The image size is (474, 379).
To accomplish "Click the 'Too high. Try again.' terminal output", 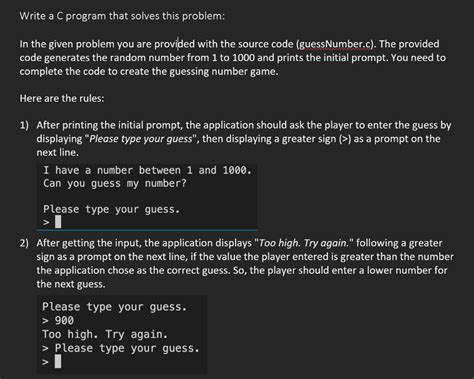I will click(x=105, y=334).
